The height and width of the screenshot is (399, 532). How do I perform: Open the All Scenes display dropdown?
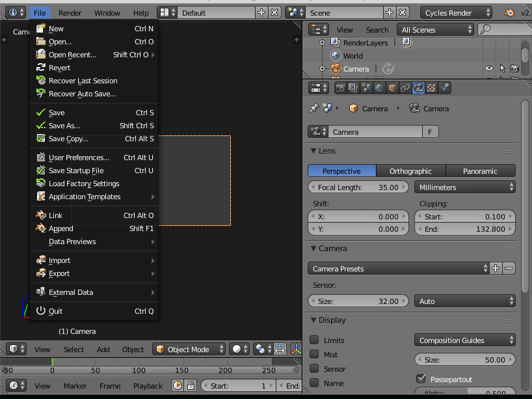point(434,29)
